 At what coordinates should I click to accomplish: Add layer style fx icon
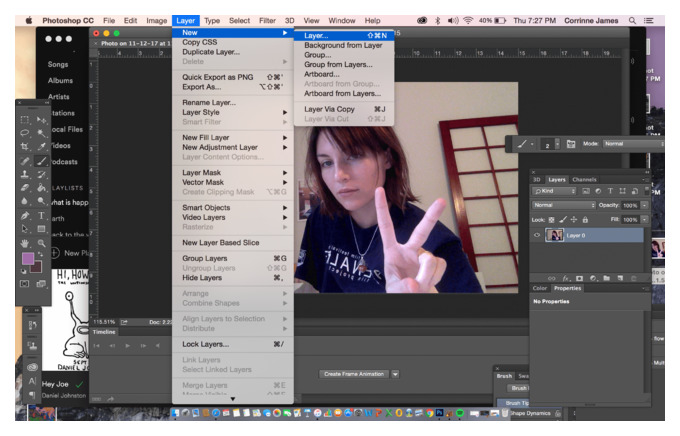click(x=566, y=278)
